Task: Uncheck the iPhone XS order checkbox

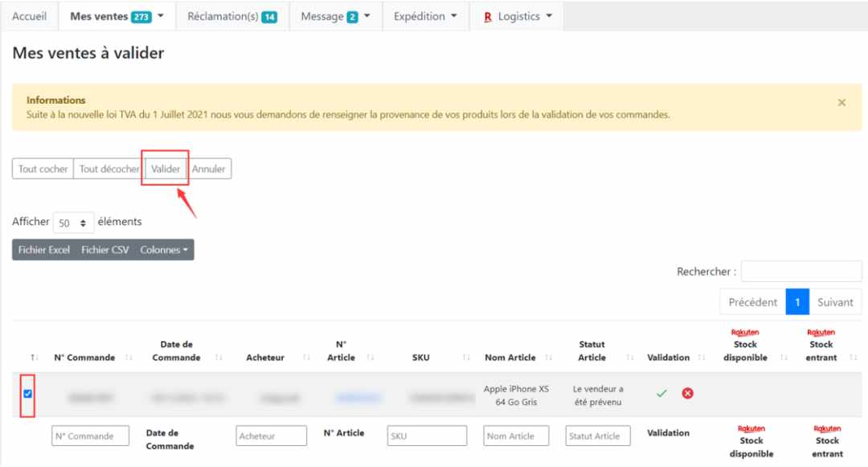Action: tap(27, 394)
